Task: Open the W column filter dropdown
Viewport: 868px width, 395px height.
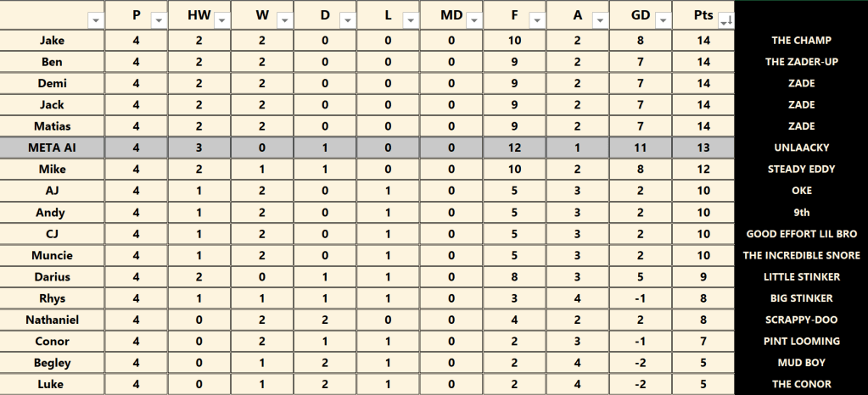Action: (x=284, y=20)
